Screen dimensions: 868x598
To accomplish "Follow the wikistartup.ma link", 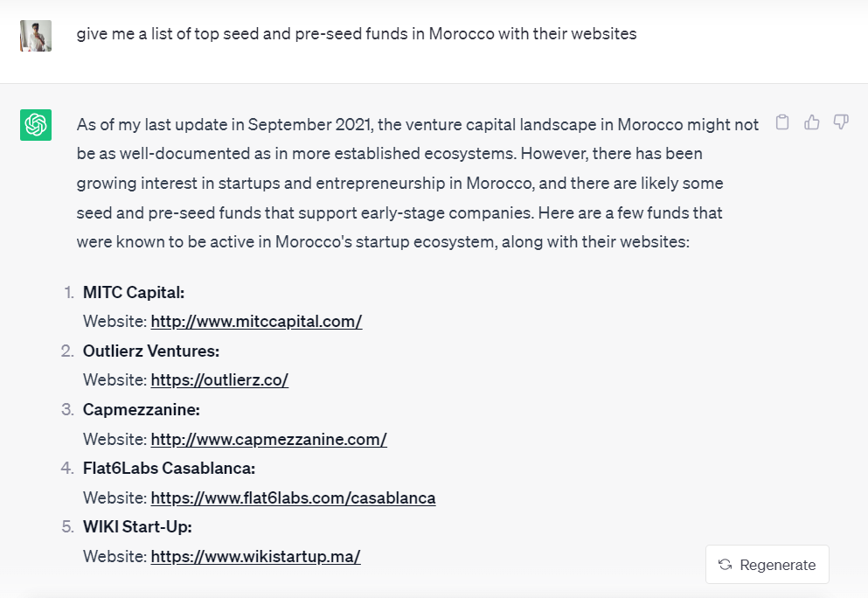I will [x=255, y=557].
